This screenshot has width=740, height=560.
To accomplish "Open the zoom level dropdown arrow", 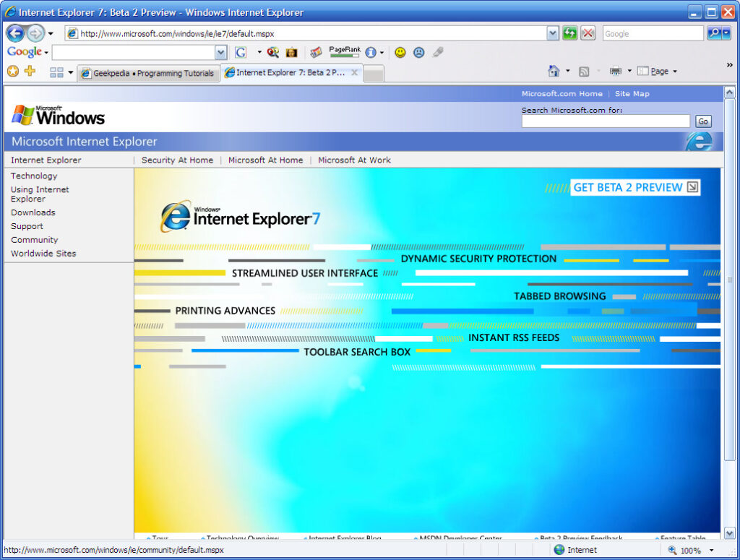I will (x=711, y=550).
